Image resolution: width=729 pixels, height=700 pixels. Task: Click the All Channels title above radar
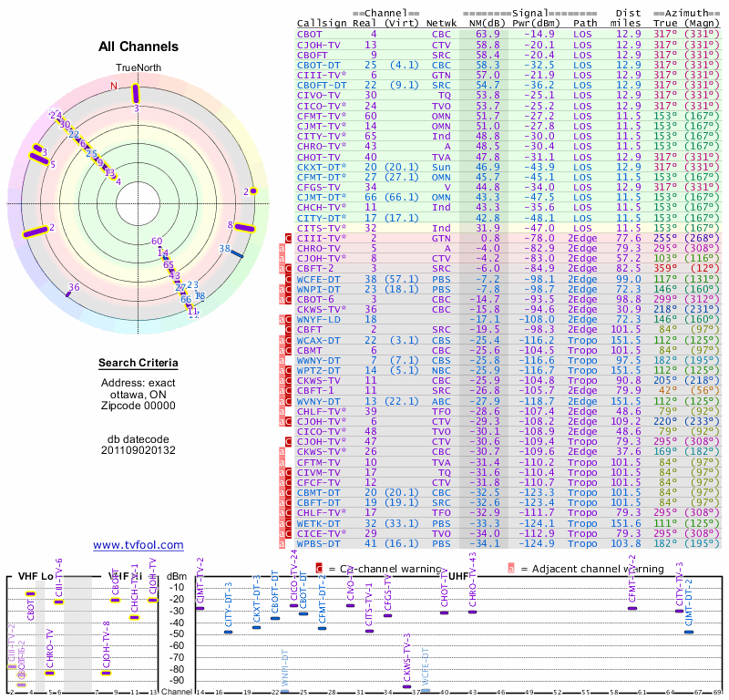tap(139, 46)
